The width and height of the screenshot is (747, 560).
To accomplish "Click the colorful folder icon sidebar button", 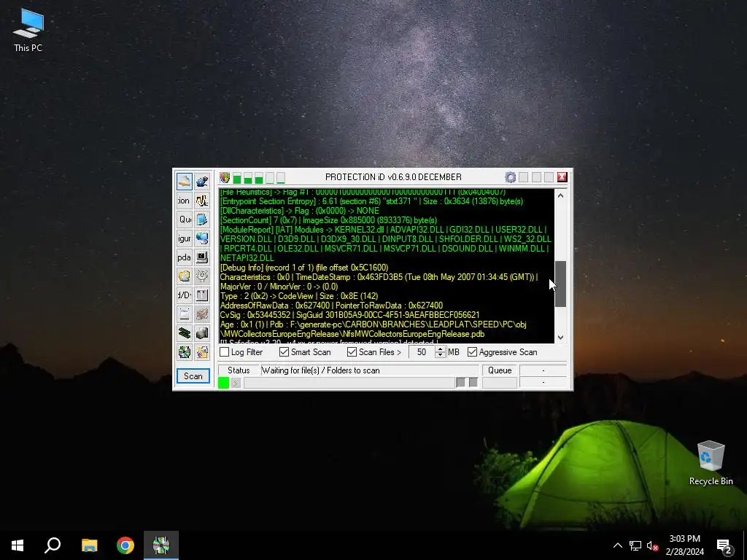I will (202, 352).
